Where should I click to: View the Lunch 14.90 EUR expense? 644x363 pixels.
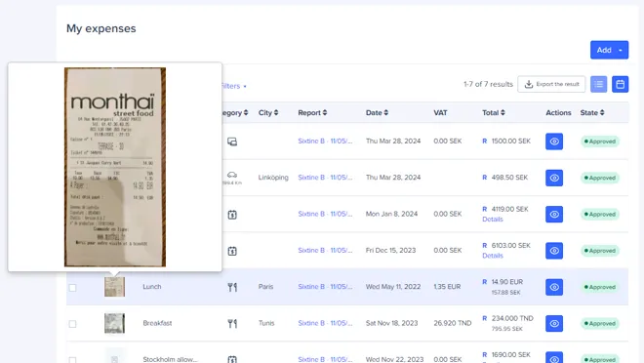pos(554,287)
